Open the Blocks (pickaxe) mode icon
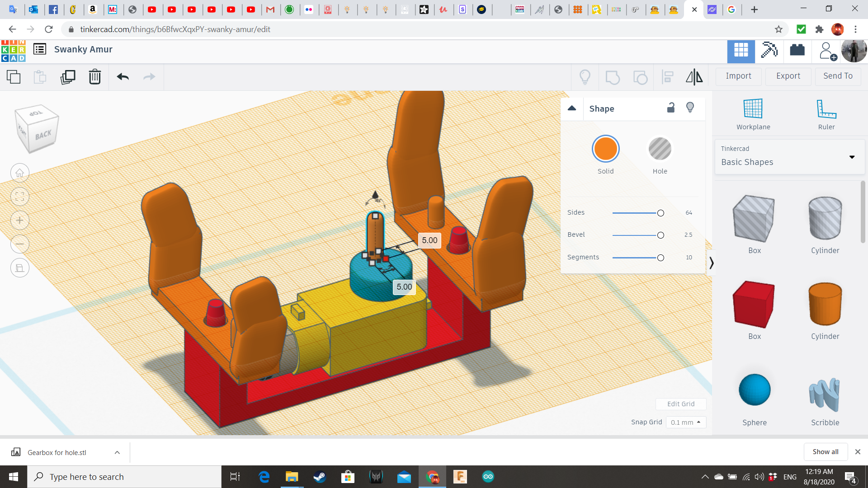This screenshot has width=868, height=488. click(x=769, y=50)
